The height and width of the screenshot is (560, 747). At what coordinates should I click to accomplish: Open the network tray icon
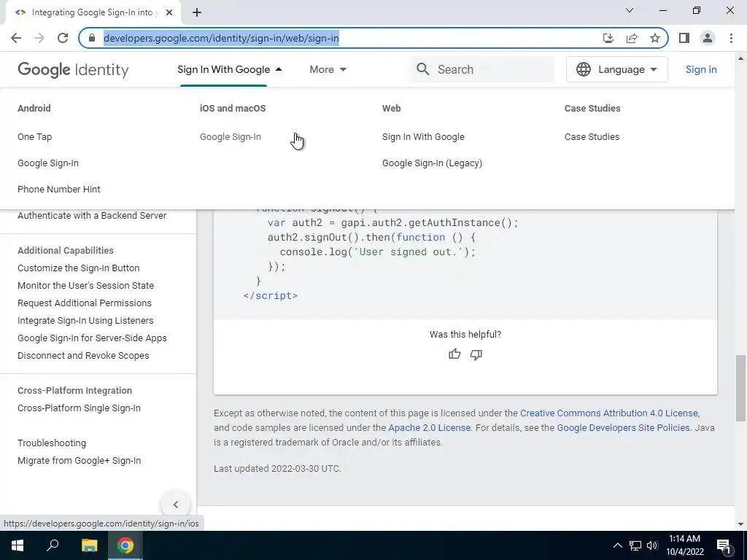click(x=635, y=545)
